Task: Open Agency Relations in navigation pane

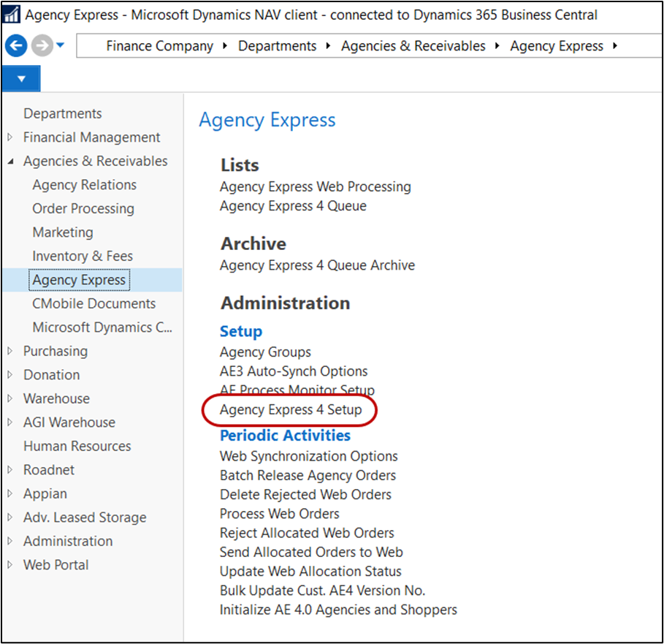Action: [x=84, y=185]
